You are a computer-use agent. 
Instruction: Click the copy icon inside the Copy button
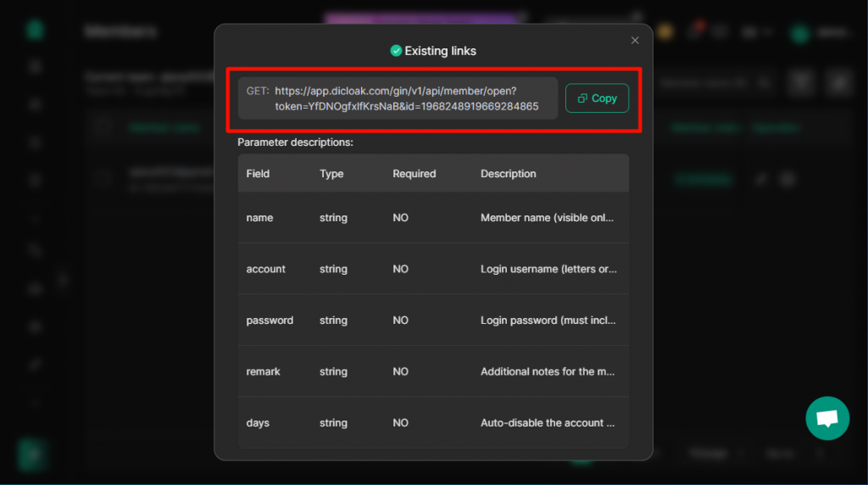(582, 98)
